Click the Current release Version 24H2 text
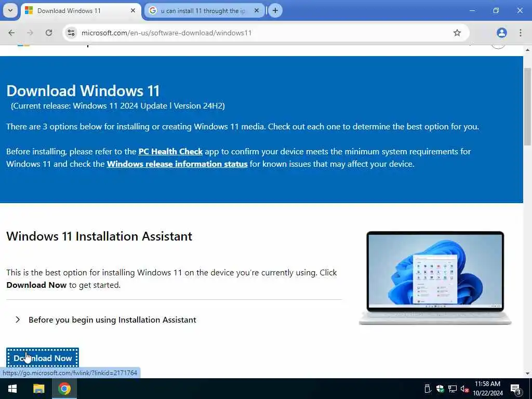This screenshot has height=399, width=532. click(118, 106)
